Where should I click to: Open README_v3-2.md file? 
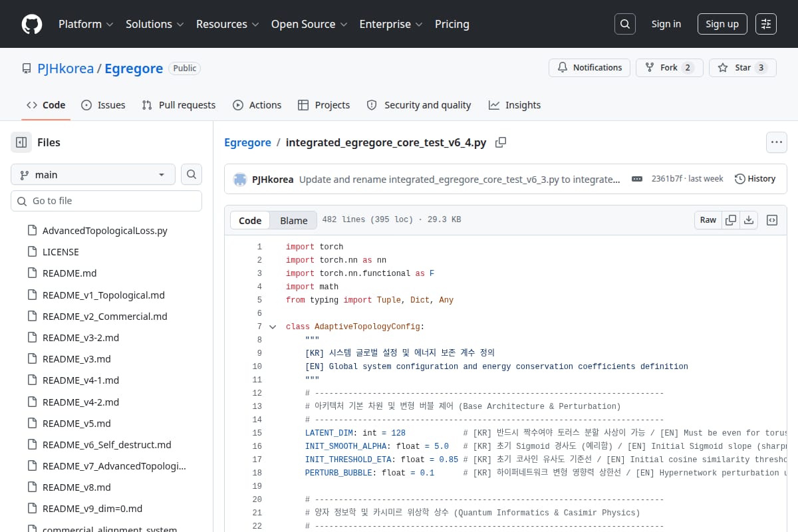point(80,338)
